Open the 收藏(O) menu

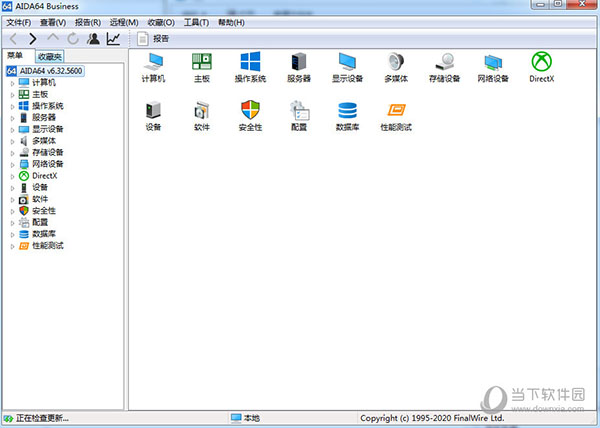(x=161, y=23)
